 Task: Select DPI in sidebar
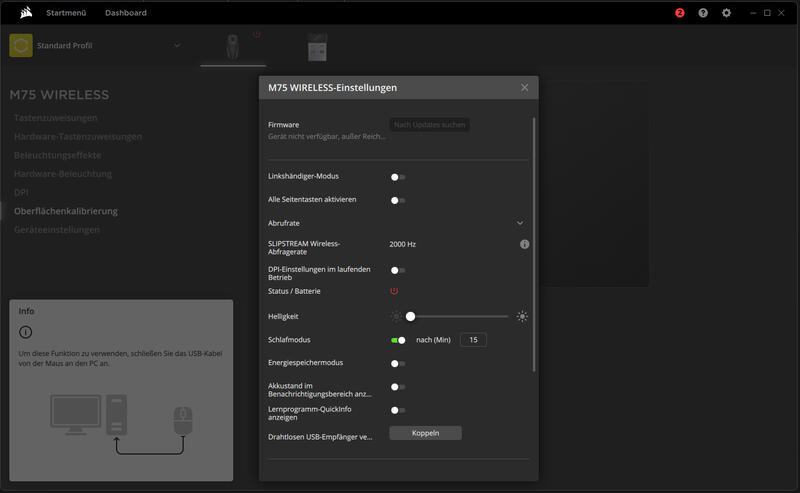[x=21, y=192]
